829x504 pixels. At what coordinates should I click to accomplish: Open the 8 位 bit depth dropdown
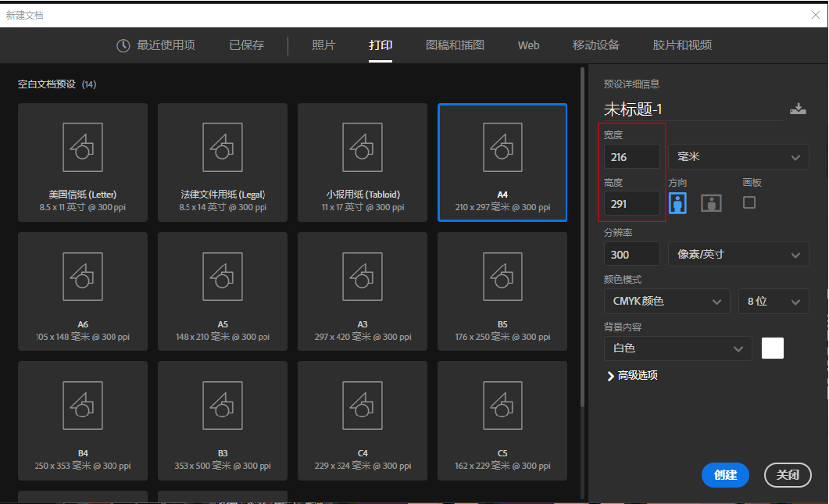coord(774,302)
